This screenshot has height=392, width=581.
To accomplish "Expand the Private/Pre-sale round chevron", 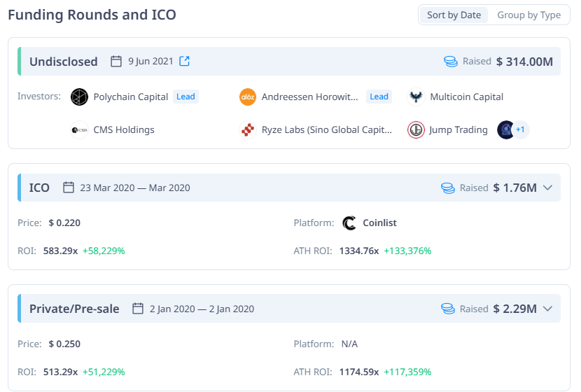I will [x=548, y=309].
